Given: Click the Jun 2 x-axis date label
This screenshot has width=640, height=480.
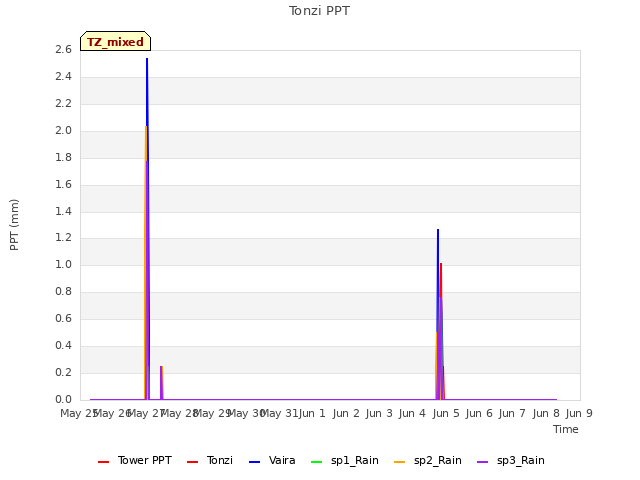Looking at the screenshot, I should [346, 413].
